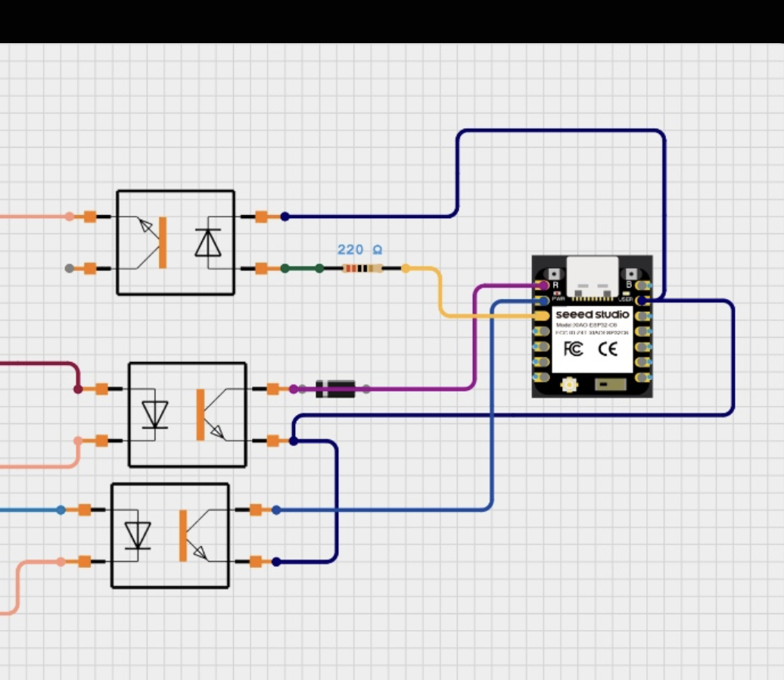The width and height of the screenshot is (784, 680).
Task: Click the maroon wire node at middle optocoupler
Action: (x=78, y=388)
